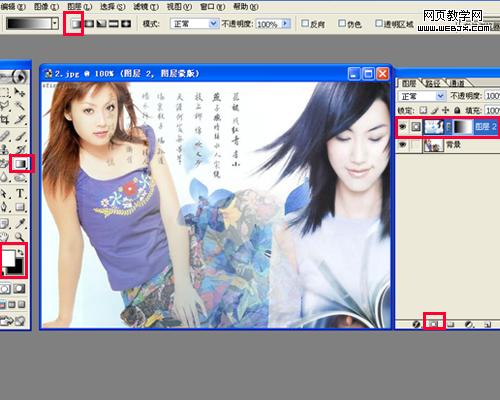
Task: Create a new fill or adjustment layer
Action: click(469, 324)
